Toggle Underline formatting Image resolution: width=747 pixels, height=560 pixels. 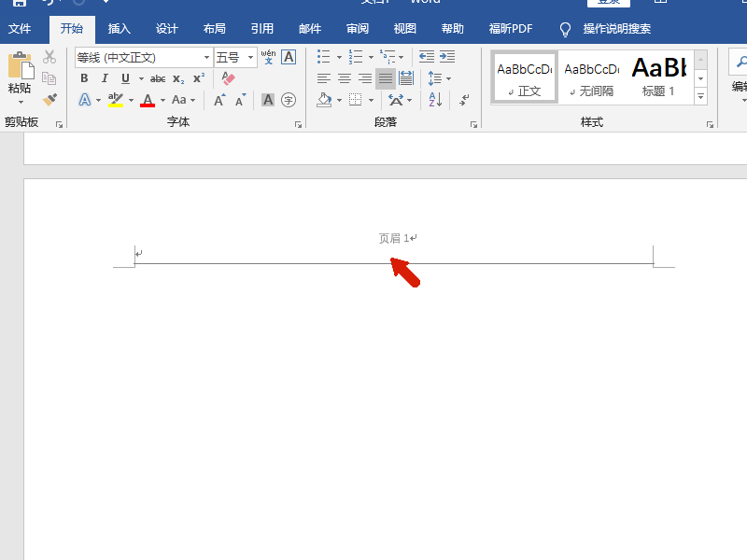tap(125, 78)
